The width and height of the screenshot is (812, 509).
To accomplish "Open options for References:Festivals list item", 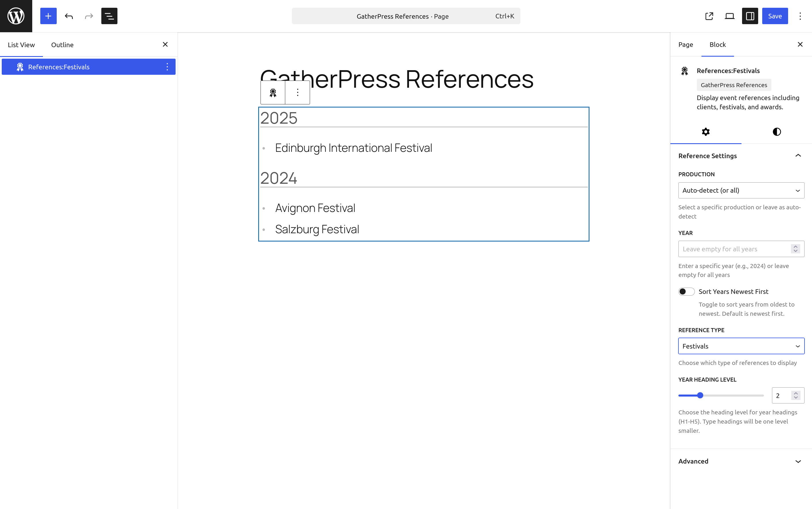I will tap(167, 67).
